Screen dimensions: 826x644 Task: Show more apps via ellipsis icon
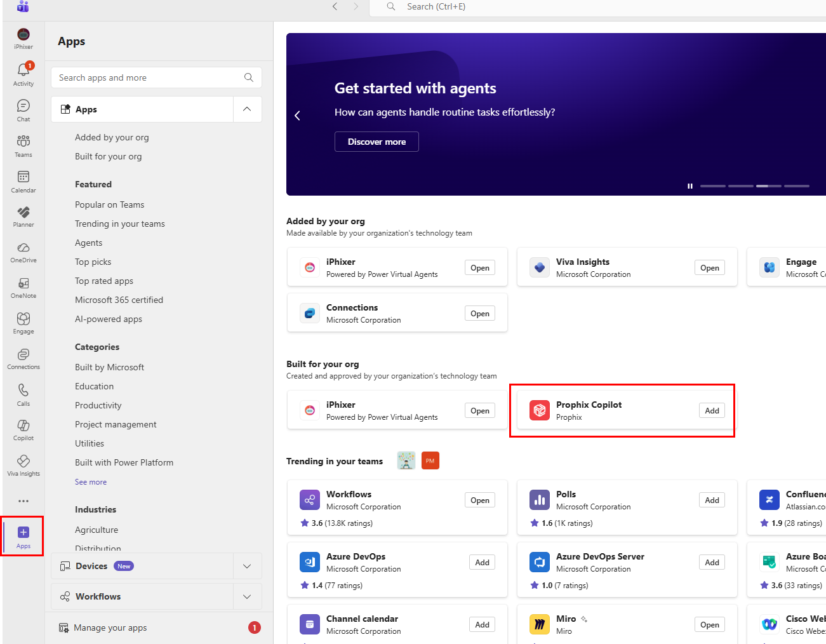click(23, 501)
